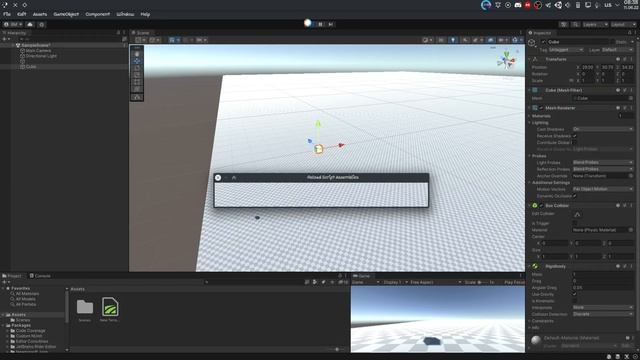This screenshot has width=640, height=360.
Task: Click the Edit Collider button
Action: point(577,214)
